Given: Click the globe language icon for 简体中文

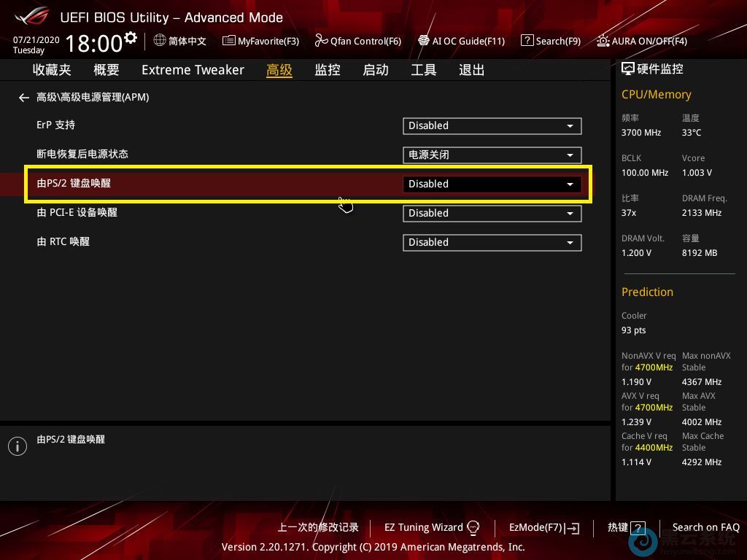Looking at the screenshot, I should [x=160, y=41].
